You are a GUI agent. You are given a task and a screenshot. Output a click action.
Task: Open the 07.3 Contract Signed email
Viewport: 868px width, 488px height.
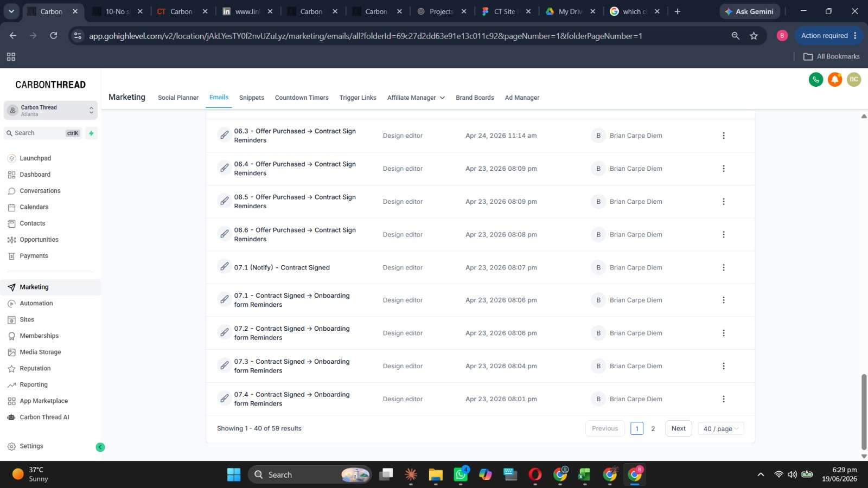(x=291, y=366)
